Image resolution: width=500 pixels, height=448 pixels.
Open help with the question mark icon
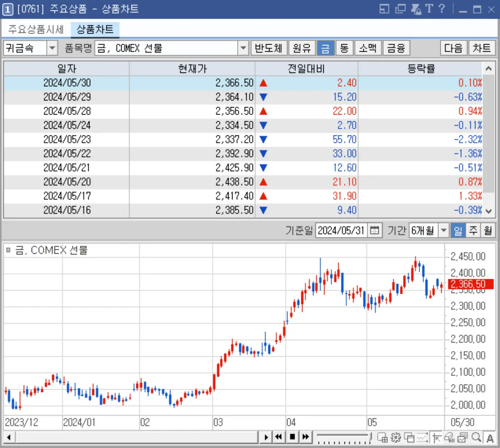coord(442,9)
